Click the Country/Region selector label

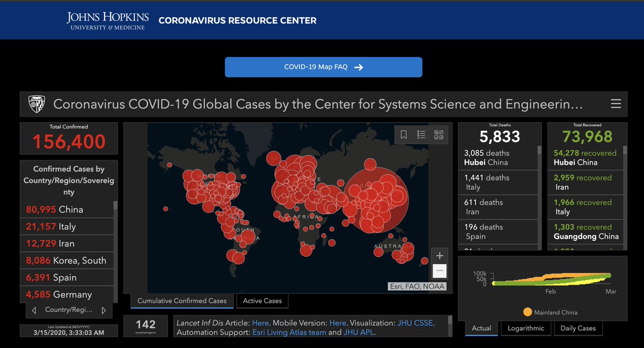pyautogui.click(x=69, y=310)
